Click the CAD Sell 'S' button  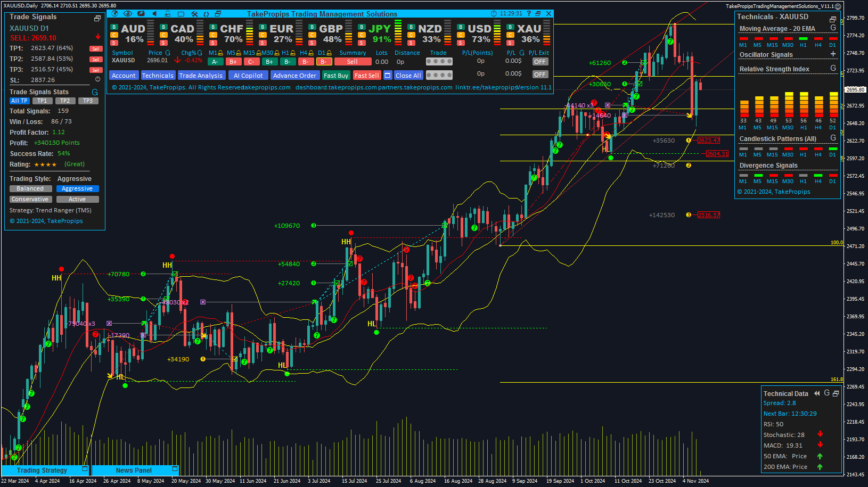pyautogui.click(x=163, y=43)
